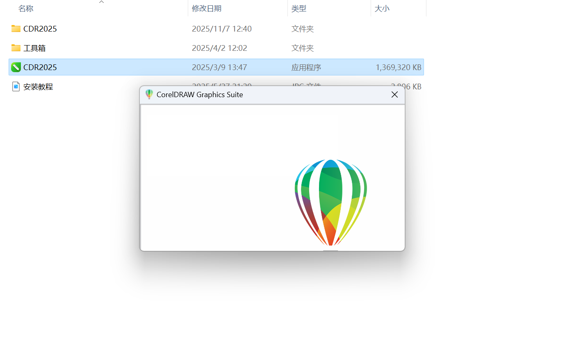Click the CorelDRAW balloon icon in the title bar
This screenshot has height=364, width=588.
[149, 94]
